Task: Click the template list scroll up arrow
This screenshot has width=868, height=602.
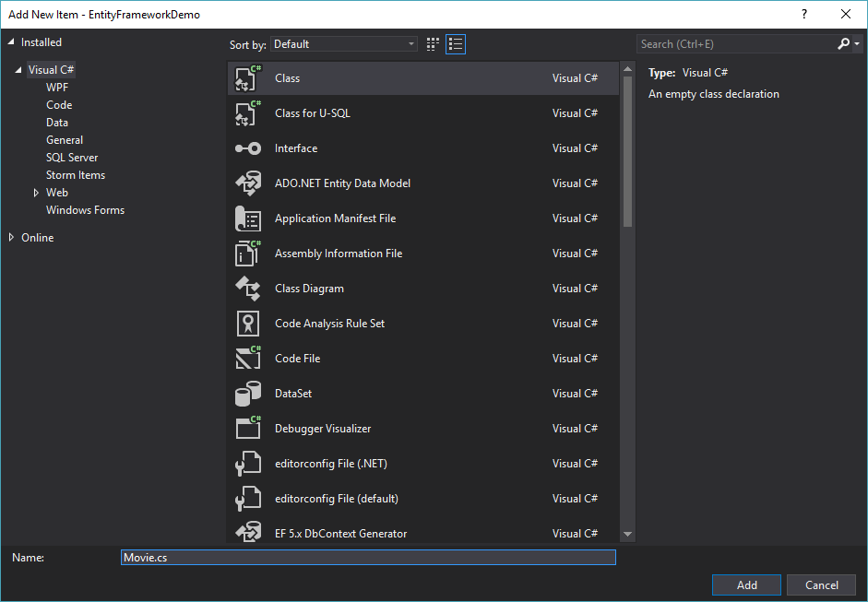Action: point(627,69)
